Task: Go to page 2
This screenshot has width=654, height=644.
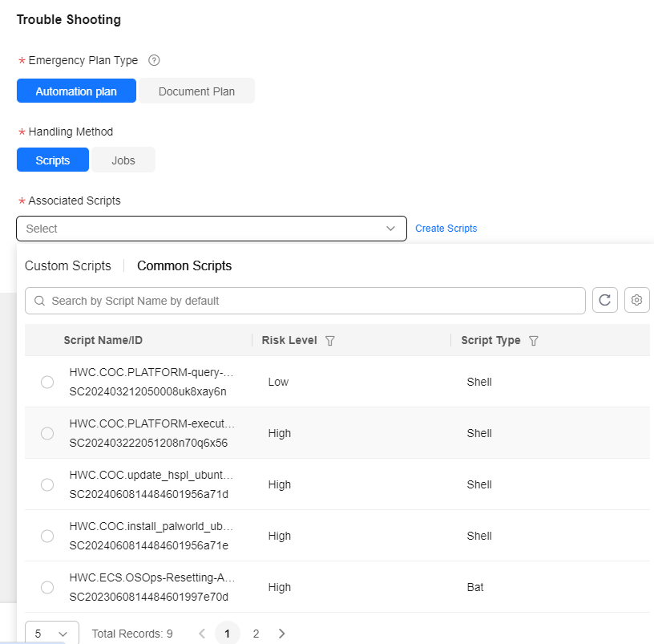Action: point(256,634)
